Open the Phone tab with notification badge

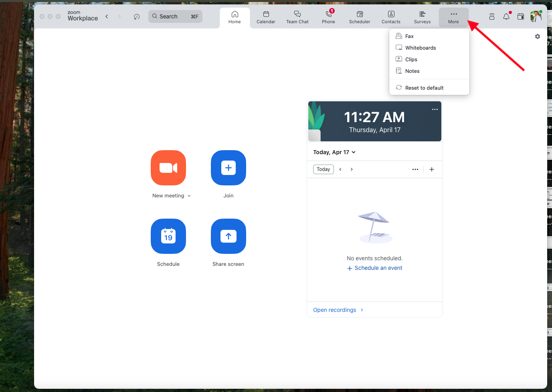(x=328, y=18)
